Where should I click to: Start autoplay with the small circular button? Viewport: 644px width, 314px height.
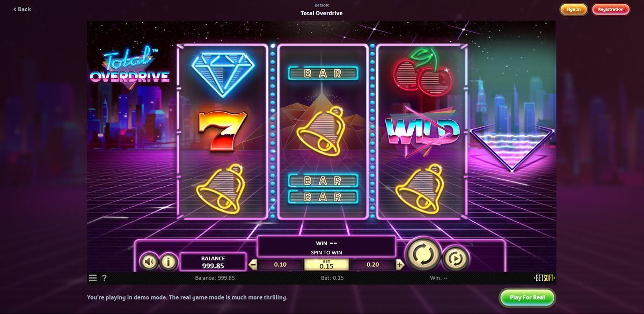coord(456,259)
